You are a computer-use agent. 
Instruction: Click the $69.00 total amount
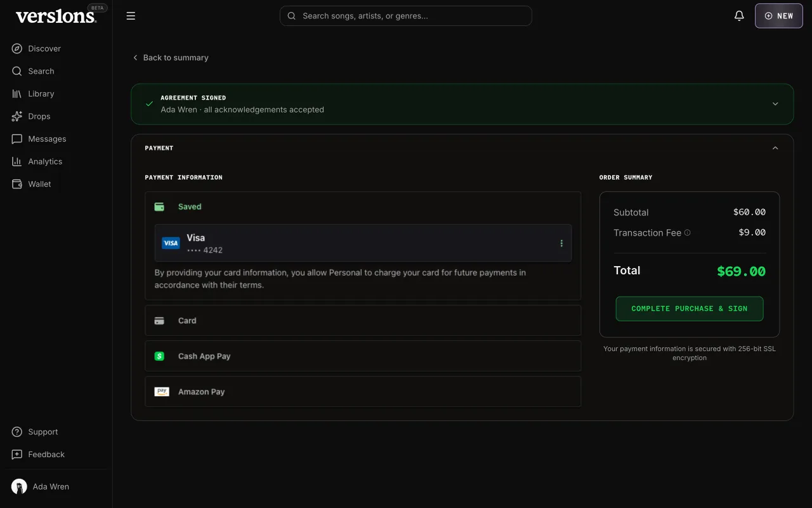(741, 271)
